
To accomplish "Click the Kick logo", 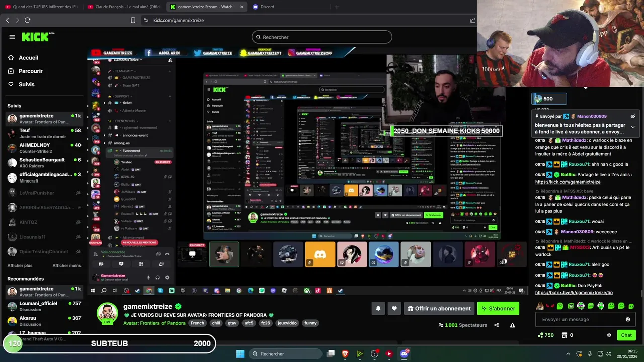I will click(38, 37).
